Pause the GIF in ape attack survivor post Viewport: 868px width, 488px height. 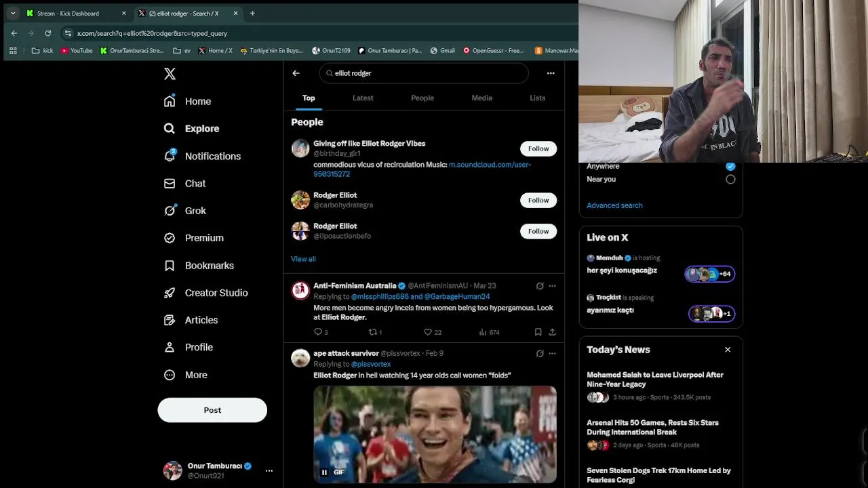pos(324,472)
